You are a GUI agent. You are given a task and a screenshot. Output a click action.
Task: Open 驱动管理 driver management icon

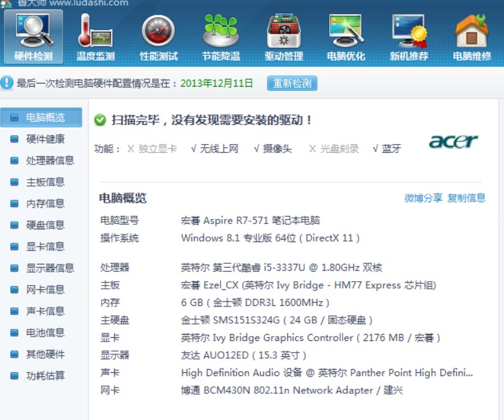coord(284,36)
